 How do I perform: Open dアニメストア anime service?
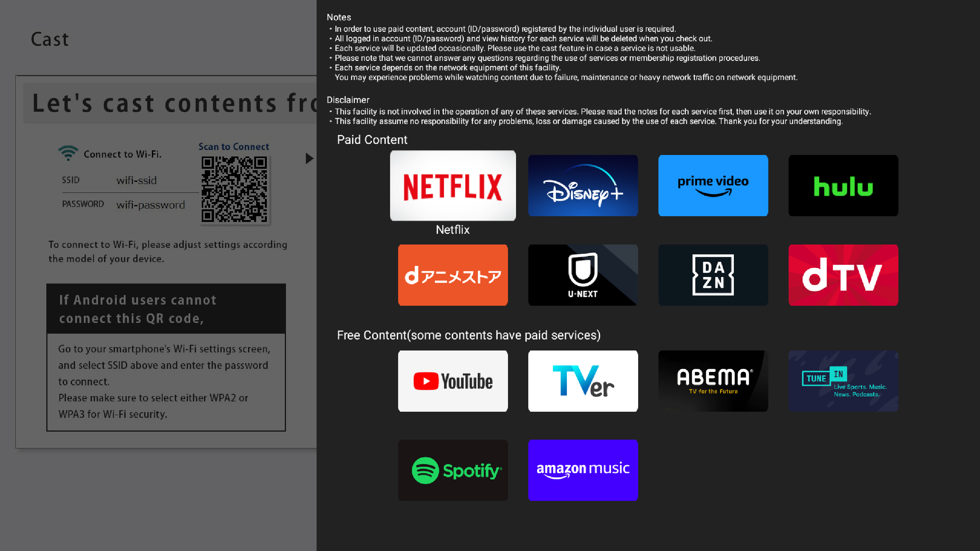click(452, 275)
